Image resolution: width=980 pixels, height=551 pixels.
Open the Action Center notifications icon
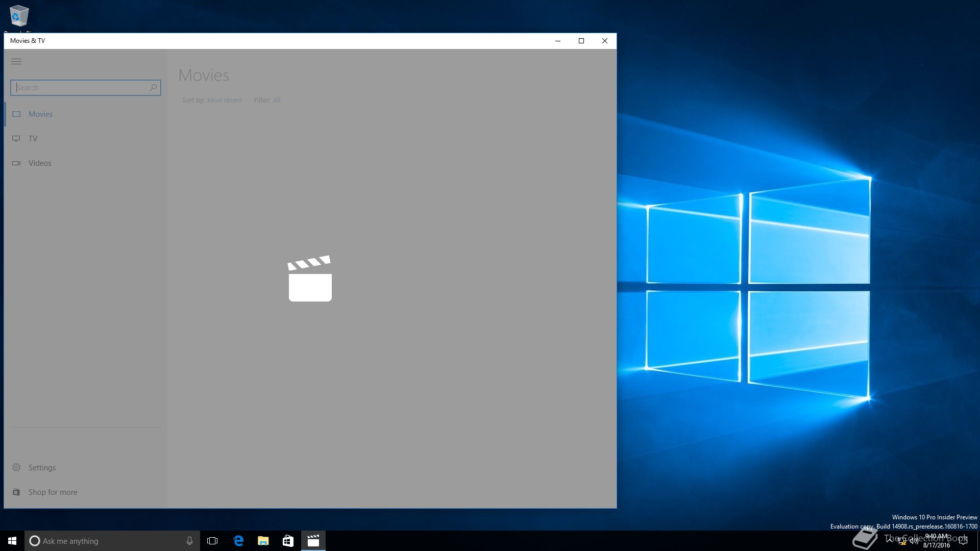coord(963,541)
